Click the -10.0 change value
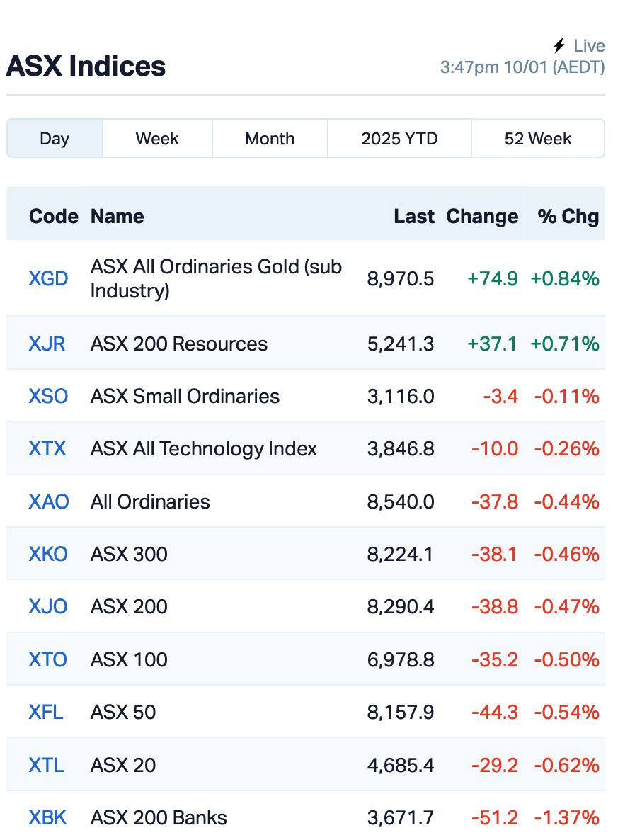This screenshot has width=630, height=840. click(495, 448)
